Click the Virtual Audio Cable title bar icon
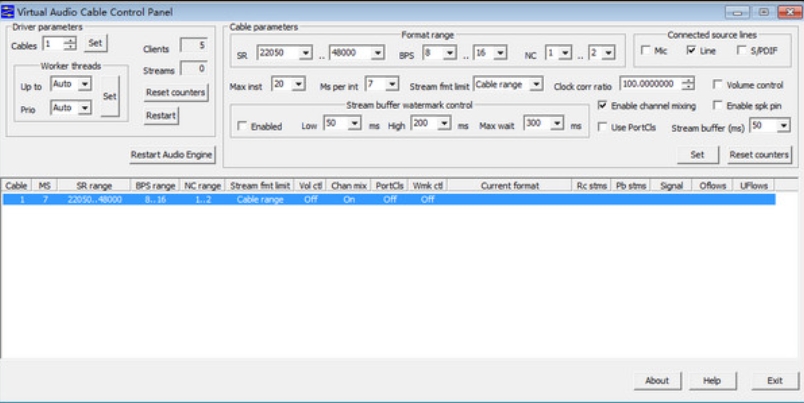804x403 pixels. click(x=8, y=11)
